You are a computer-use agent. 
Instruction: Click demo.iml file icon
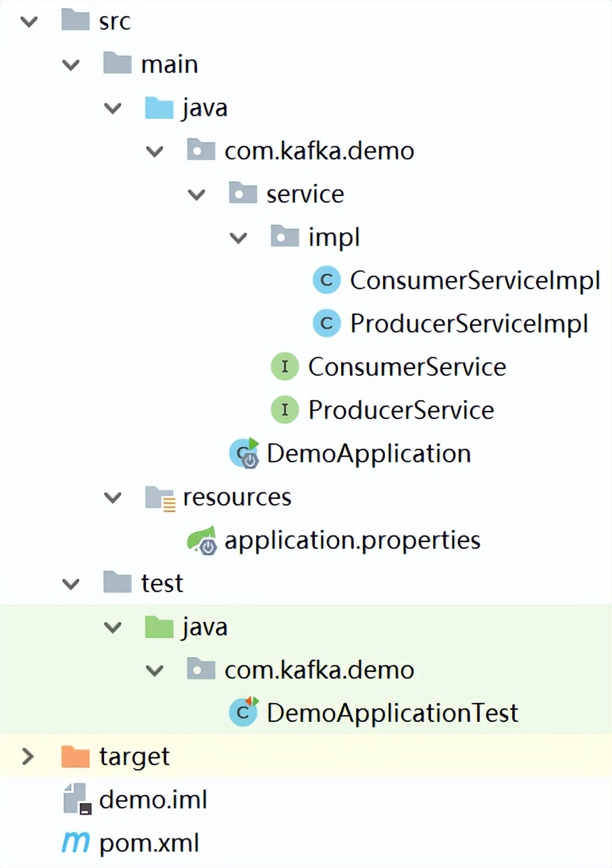click(x=77, y=799)
